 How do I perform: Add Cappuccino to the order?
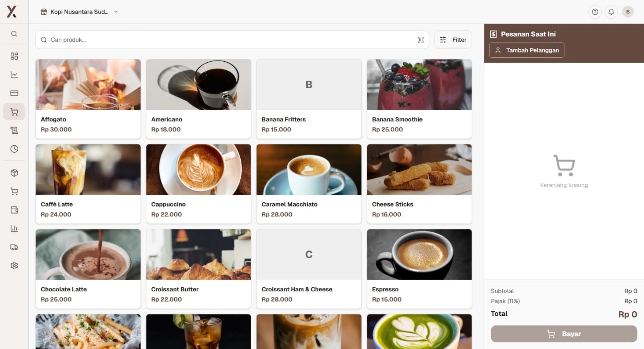point(199,183)
